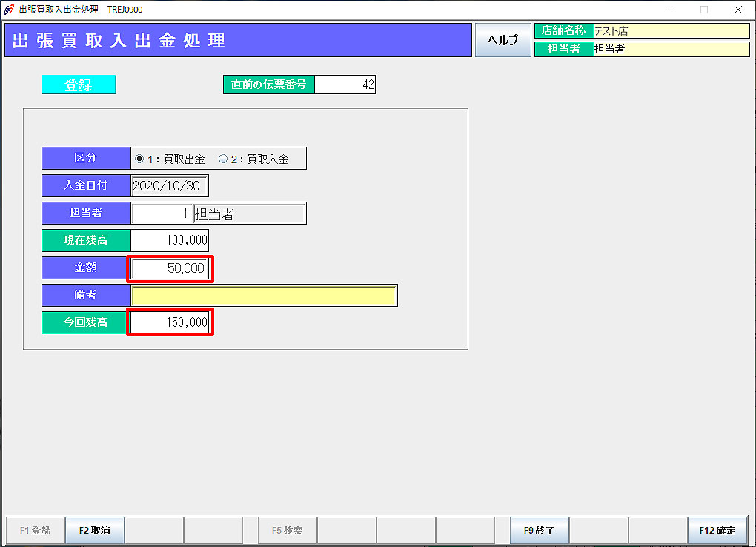Click the 今回残高 balance field
This screenshot has height=547, width=756.
pyautogui.click(x=170, y=323)
